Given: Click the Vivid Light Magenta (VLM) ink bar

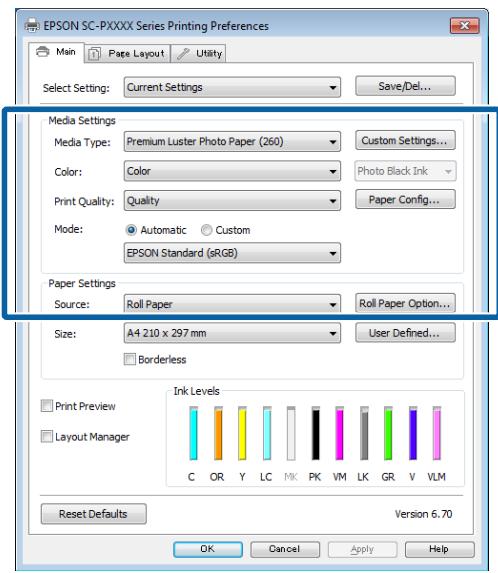Looking at the screenshot, I should 437,433.
